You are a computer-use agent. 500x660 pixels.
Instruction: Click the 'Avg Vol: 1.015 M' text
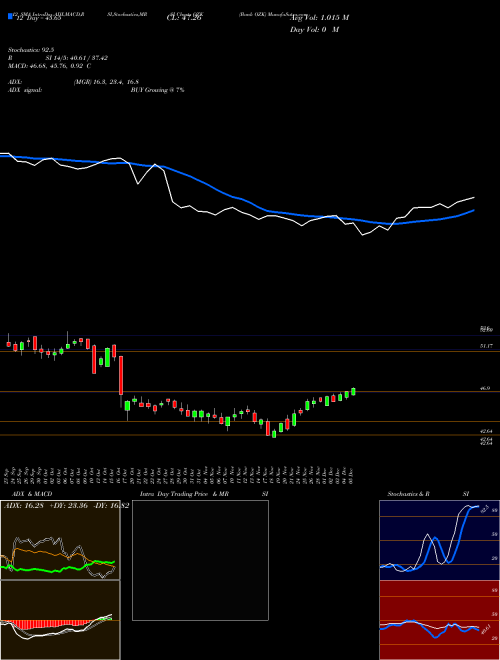[x=319, y=17]
